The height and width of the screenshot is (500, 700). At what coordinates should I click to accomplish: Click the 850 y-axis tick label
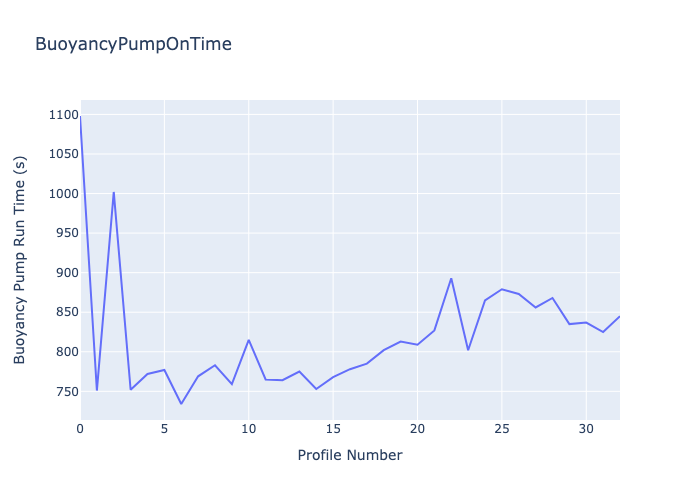65,312
